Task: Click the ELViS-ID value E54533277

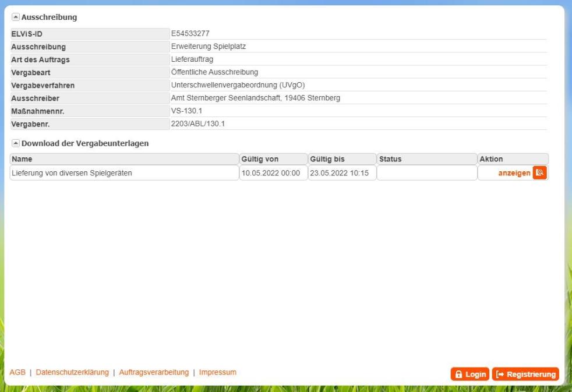Action: click(190, 34)
